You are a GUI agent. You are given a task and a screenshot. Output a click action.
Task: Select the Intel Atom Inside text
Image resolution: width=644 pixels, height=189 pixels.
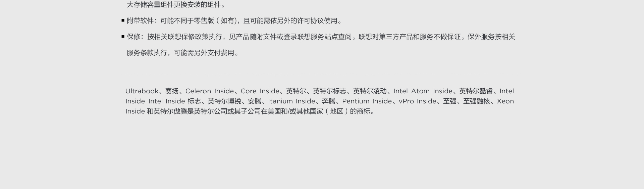[x=423, y=91]
